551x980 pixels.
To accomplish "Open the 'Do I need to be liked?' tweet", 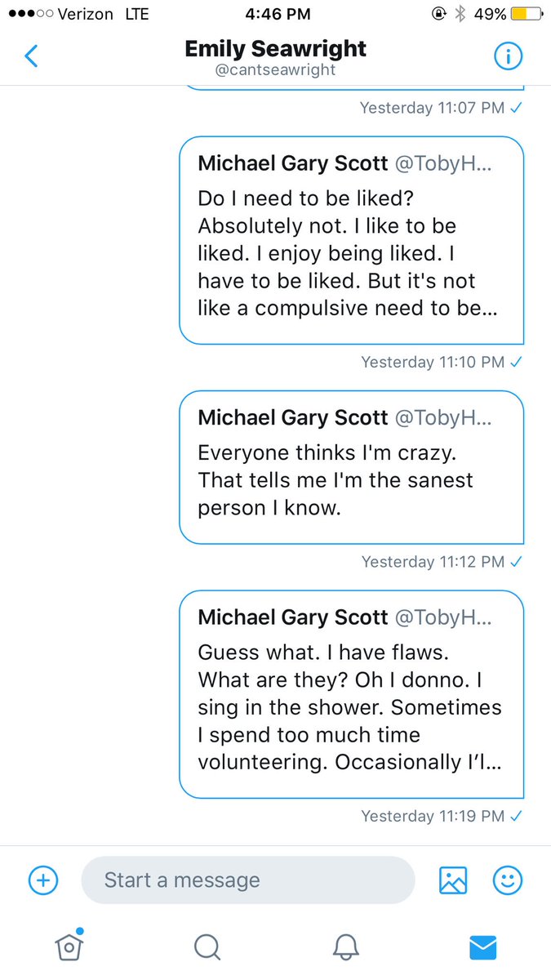I will tap(351, 240).
